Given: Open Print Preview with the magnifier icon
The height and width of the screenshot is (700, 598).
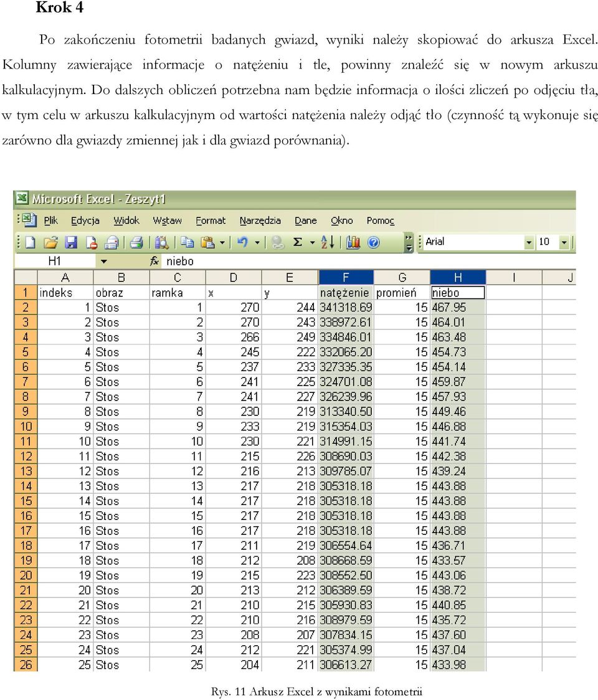Looking at the screenshot, I should click(161, 242).
